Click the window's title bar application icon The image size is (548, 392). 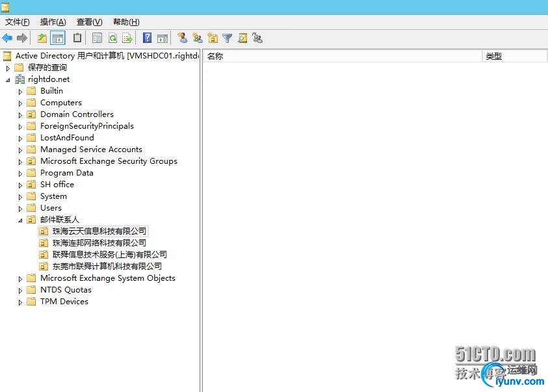tap(5, 7)
